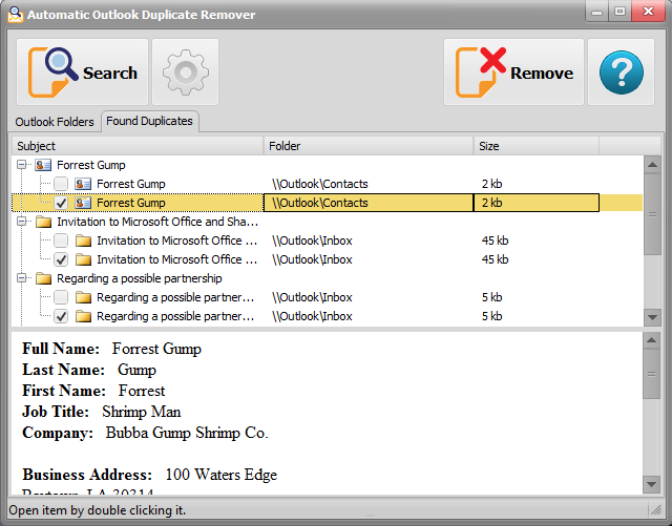Click the duplicates list scroll down arrow
Viewport: 672px width, 526px height.
(x=652, y=318)
